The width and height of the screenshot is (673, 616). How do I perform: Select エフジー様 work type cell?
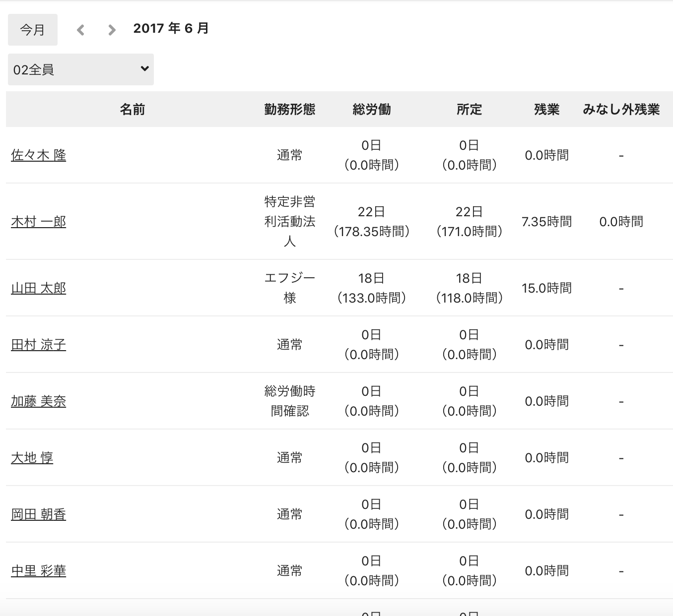tap(290, 288)
